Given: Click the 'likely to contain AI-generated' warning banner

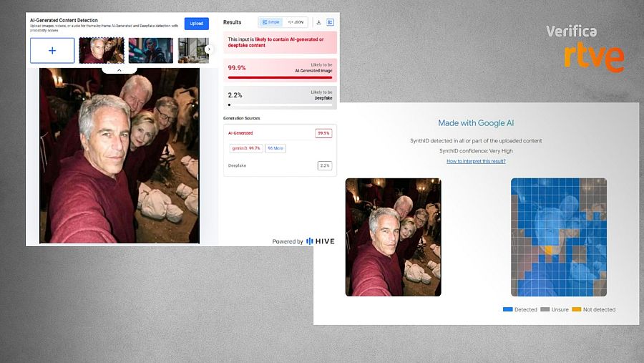Looking at the screenshot, I should coord(280,42).
